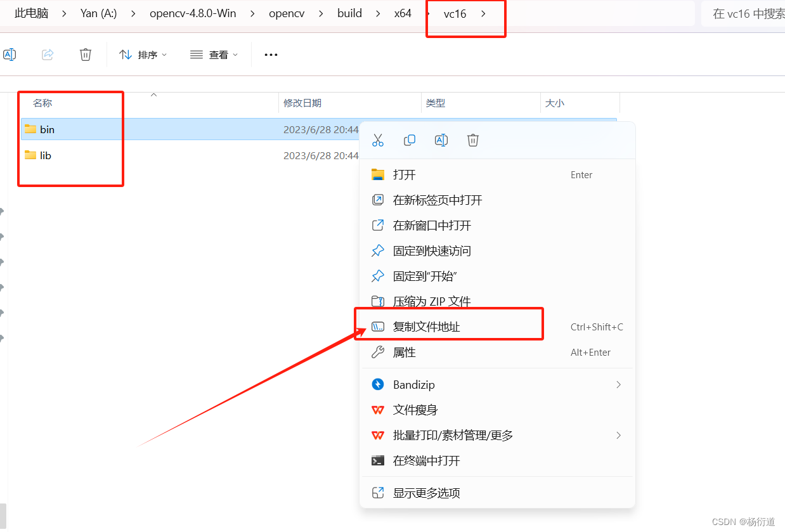Click the delete icon on the Explorer toolbar
Screen dimensions: 785x532
click(x=86, y=55)
